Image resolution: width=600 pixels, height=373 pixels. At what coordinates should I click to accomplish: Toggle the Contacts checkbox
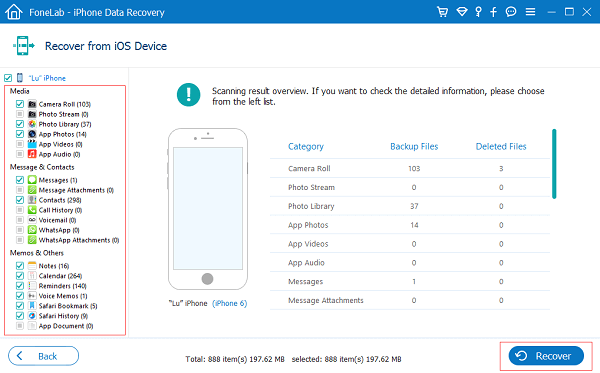click(x=20, y=200)
